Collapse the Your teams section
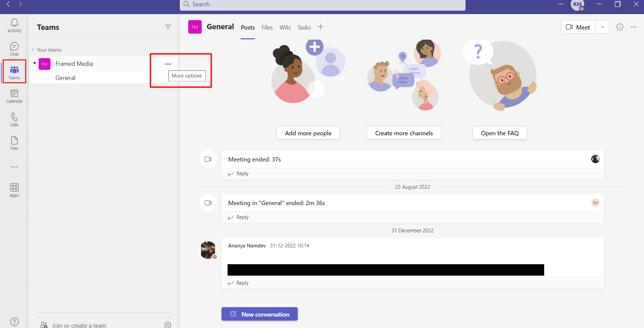 coord(33,50)
